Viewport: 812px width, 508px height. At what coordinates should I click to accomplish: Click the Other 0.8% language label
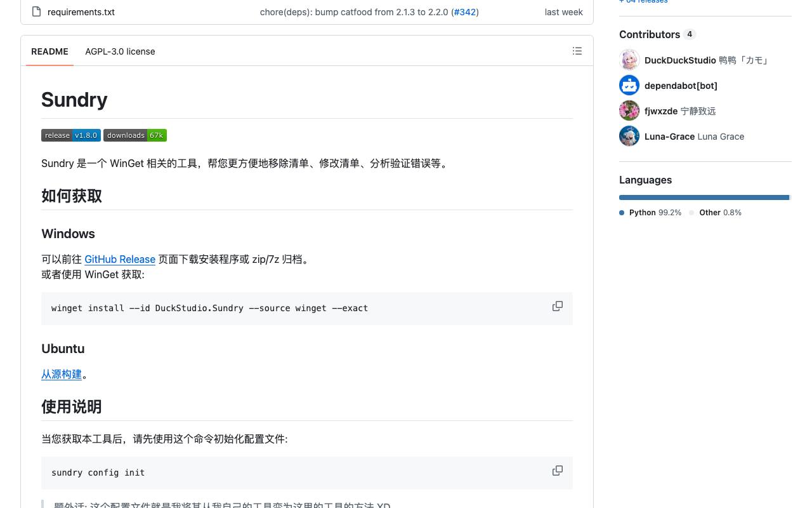click(x=720, y=213)
